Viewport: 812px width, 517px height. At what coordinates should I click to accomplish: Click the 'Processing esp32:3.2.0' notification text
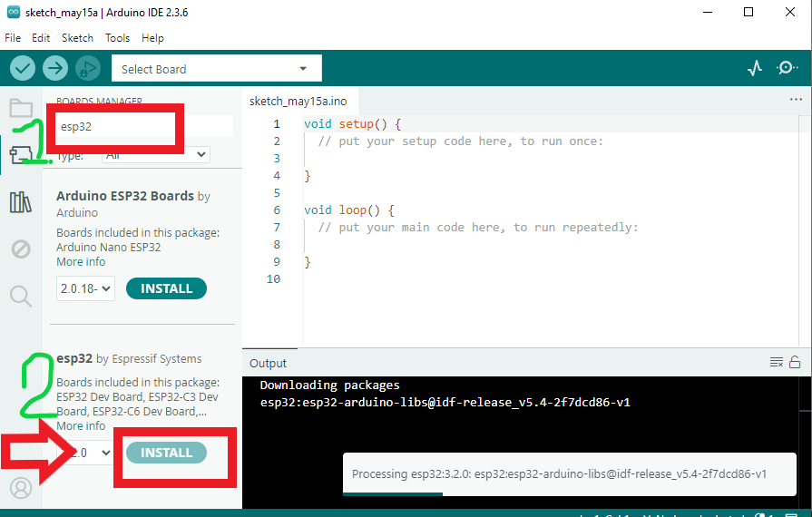[x=559, y=474]
